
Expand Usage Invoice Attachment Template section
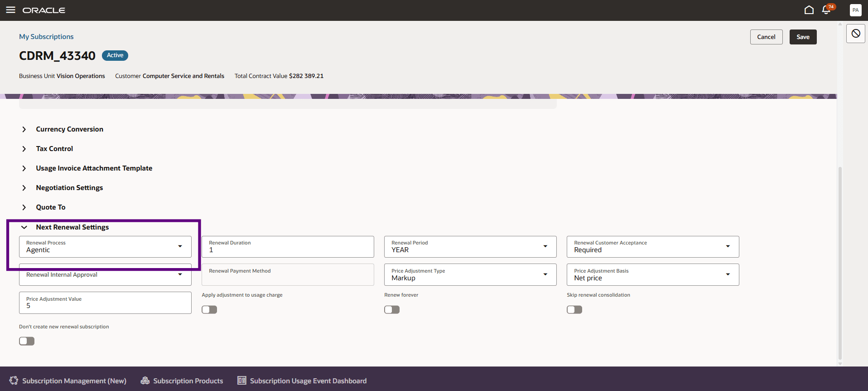point(24,168)
